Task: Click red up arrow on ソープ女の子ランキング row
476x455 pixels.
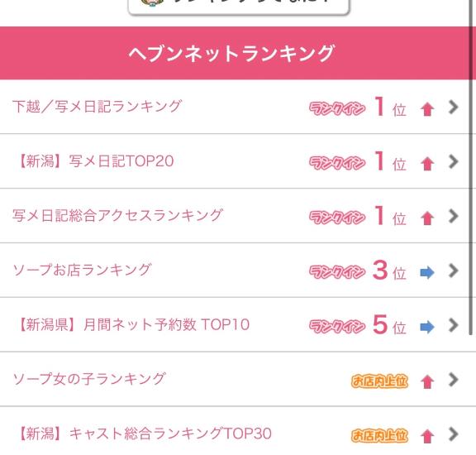Action: [x=427, y=381]
